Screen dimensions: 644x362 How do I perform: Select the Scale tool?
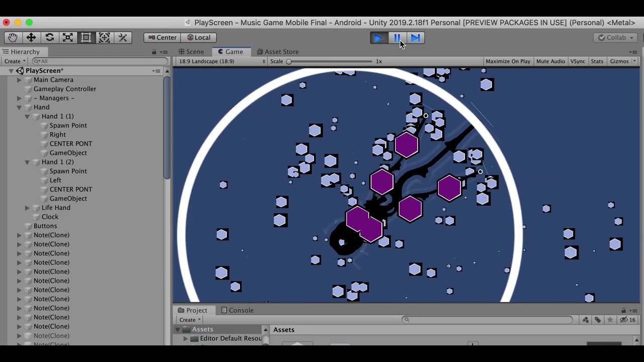[x=67, y=38]
